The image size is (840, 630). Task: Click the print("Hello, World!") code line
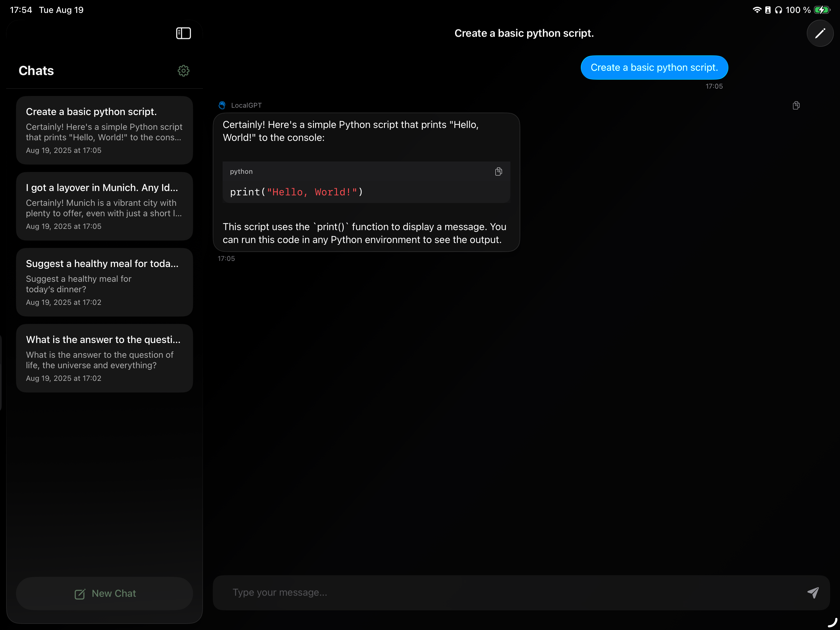click(x=297, y=192)
